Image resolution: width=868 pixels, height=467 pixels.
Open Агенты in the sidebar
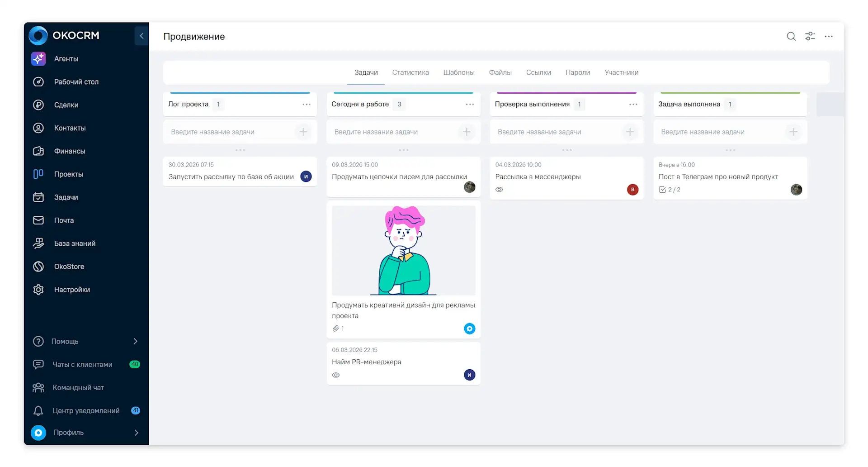[x=66, y=59]
